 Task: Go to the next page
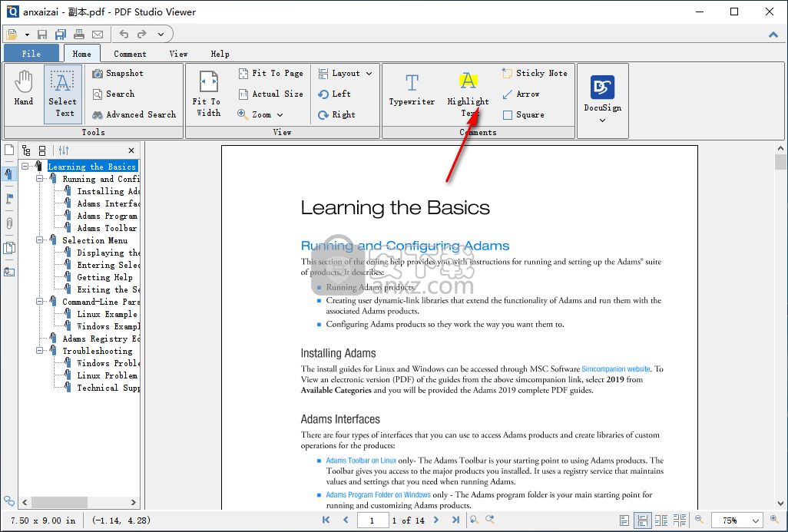436,520
